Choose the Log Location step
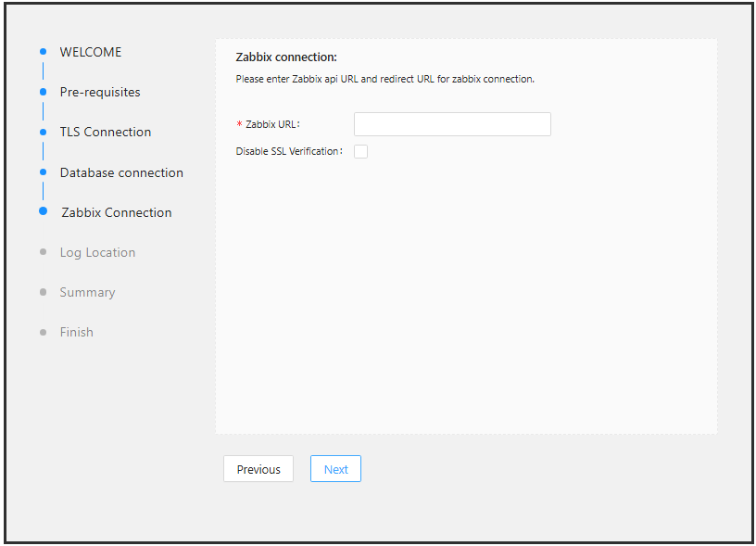This screenshot has height=546, width=756. point(98,253)
